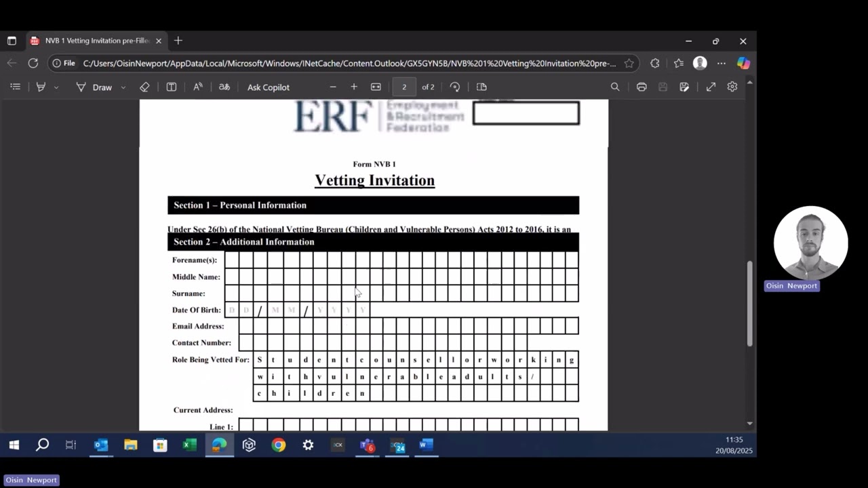Click the scrollbar down arrow
This screenshot has width=868, height=488.
pyautogui.click(x=749, y=423)
